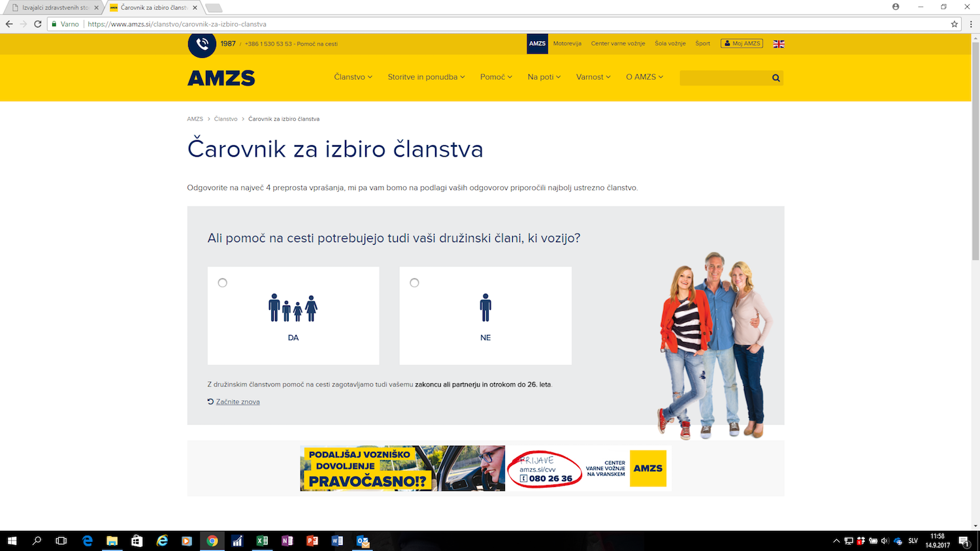
Task: Open Excel from the Windows taskbar
Action: pos(262,541)
